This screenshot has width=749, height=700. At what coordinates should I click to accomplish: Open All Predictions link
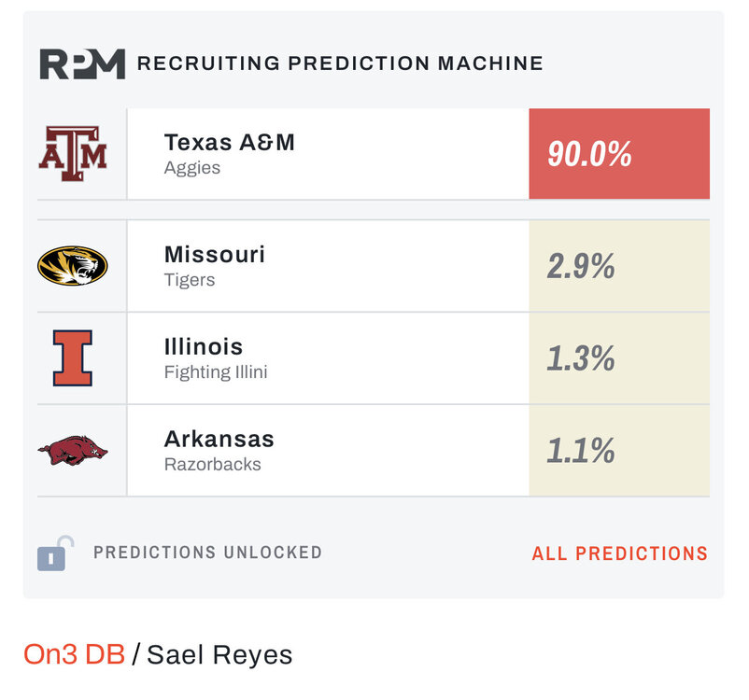(619, 553)
